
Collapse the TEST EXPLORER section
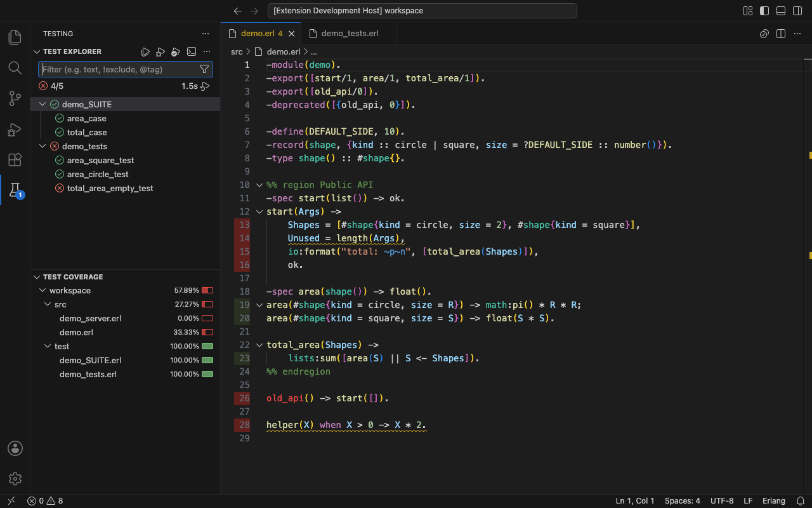37,52
